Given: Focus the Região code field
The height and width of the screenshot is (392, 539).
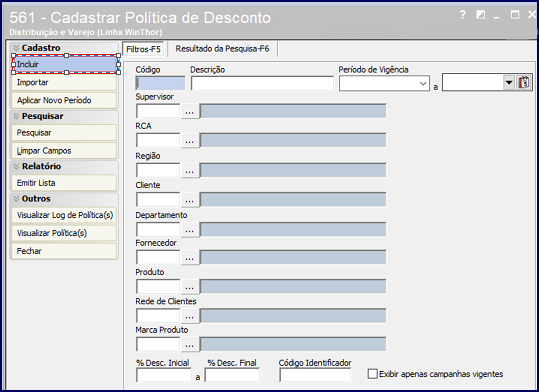Looking at the screenshot, I should coord(158,170).
